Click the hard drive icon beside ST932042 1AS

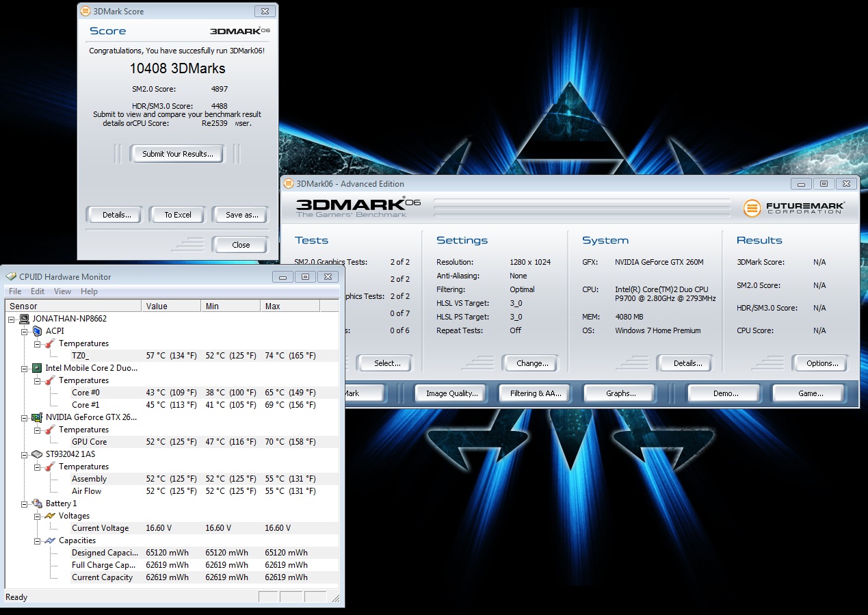[x=37, y=454]
